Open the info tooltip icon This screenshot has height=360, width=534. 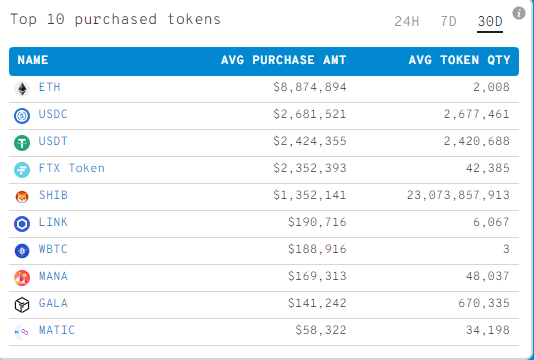pos(519,13)
